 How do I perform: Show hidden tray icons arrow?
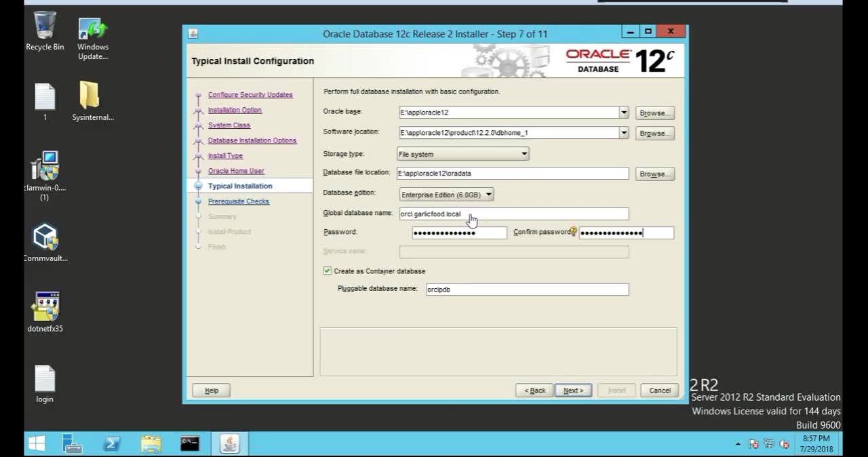point(738,444)
